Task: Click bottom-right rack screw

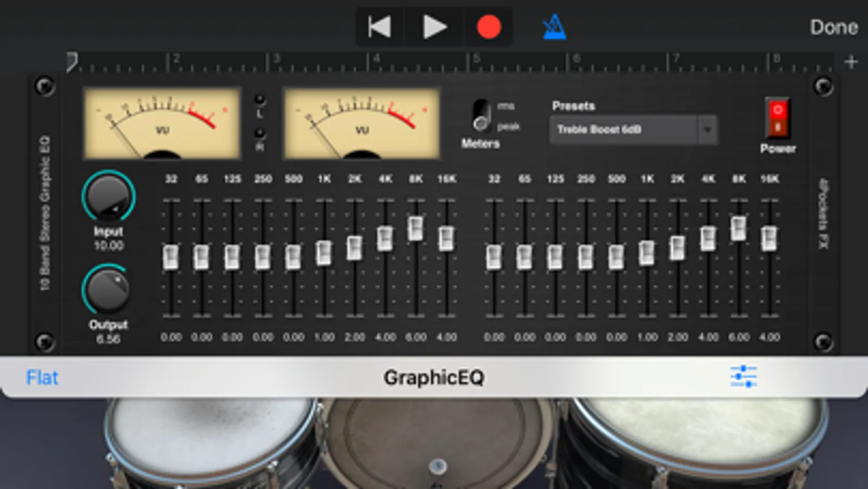Action: pyautogui.click(x=823, y=342)
